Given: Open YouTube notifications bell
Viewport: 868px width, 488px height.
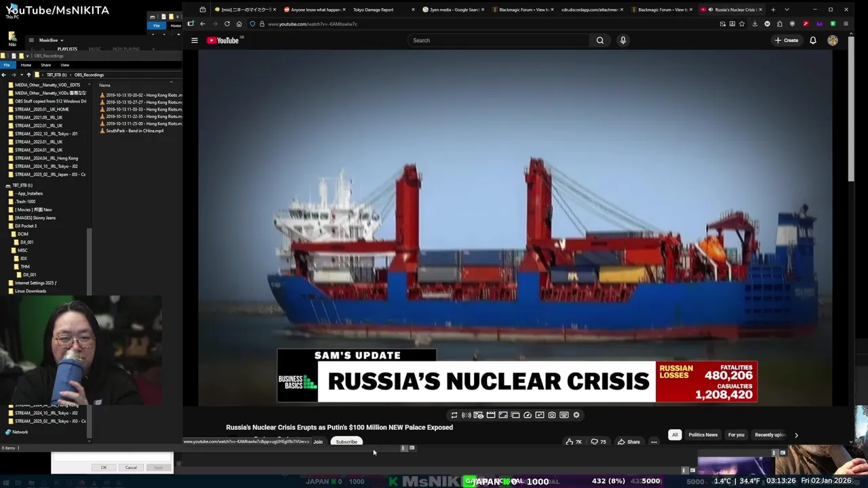Looking at the screenshot, I should (813, 41).
